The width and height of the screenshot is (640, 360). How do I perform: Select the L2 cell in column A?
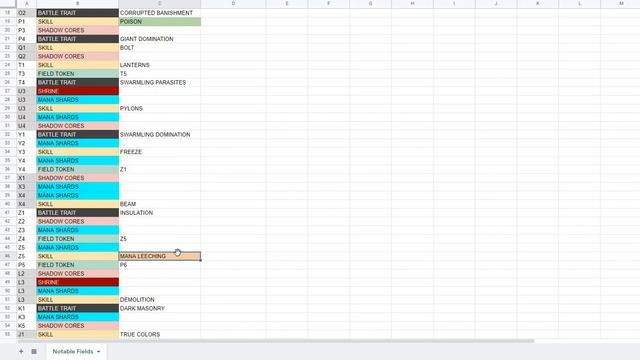coord(27,273)
